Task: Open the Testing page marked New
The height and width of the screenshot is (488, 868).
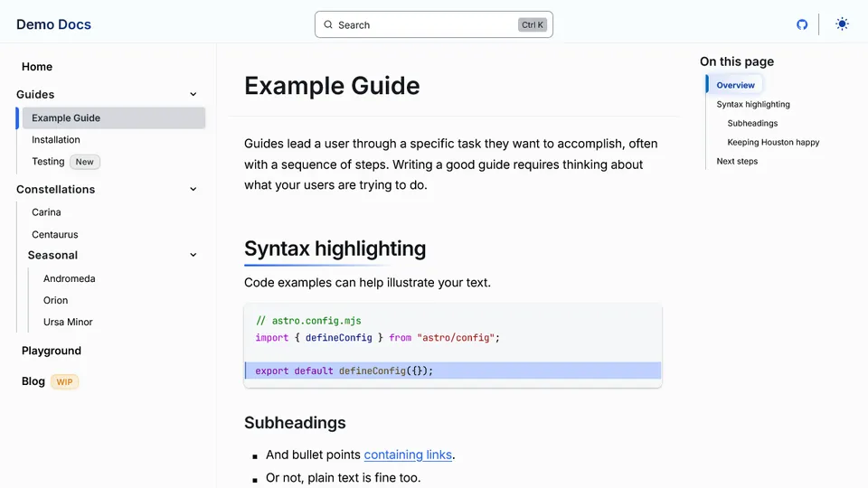Action: tap(49, 162)
